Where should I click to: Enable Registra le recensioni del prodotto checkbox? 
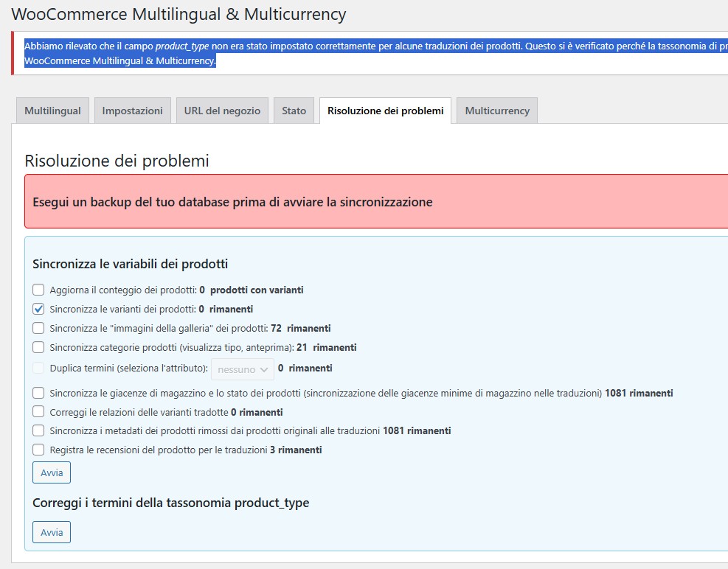(38, 450)
